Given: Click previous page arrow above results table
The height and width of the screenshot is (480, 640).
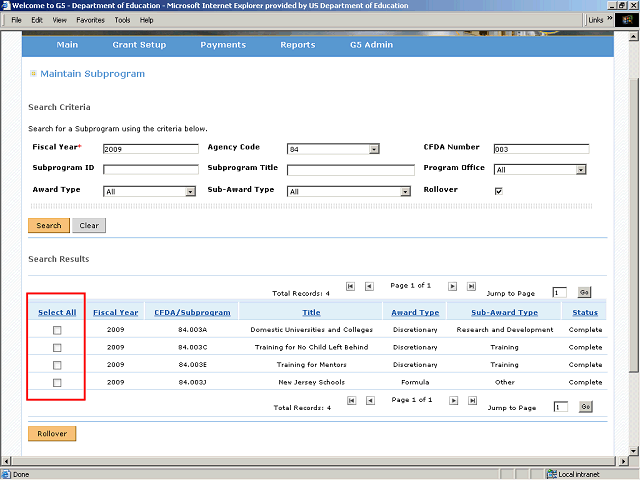Looking at the screenshot, I should 369,286.
